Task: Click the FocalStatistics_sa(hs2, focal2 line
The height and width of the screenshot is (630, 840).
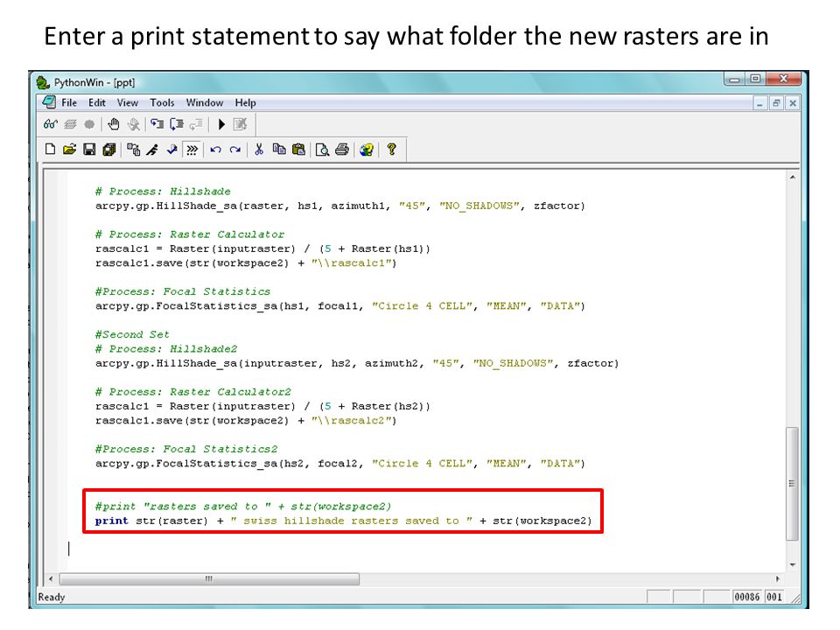Action: tap(340, 464)
